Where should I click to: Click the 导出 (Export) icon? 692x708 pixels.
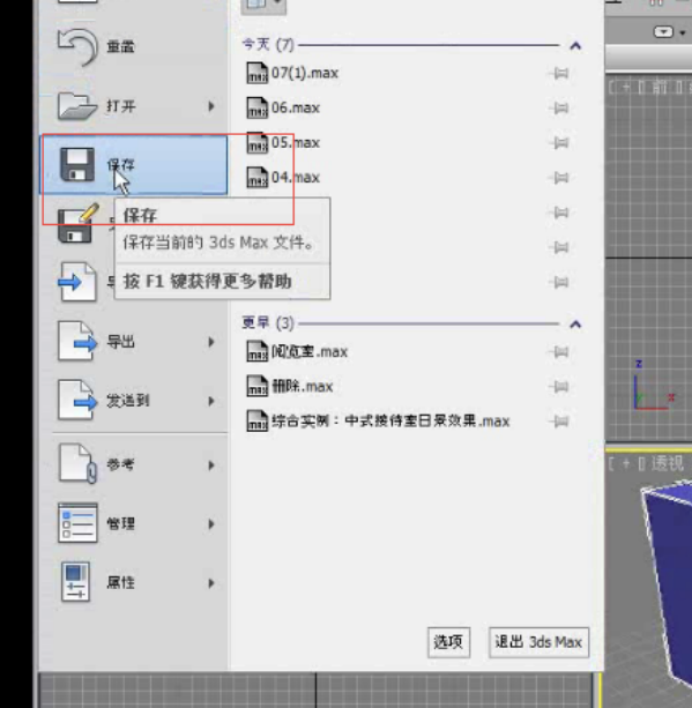click(77, 341)
